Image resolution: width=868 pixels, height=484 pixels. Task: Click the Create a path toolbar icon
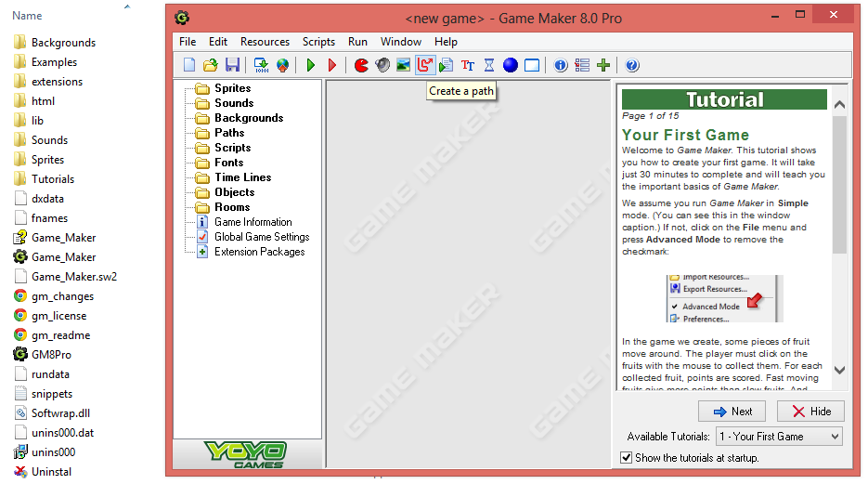(x=425, y=65)
